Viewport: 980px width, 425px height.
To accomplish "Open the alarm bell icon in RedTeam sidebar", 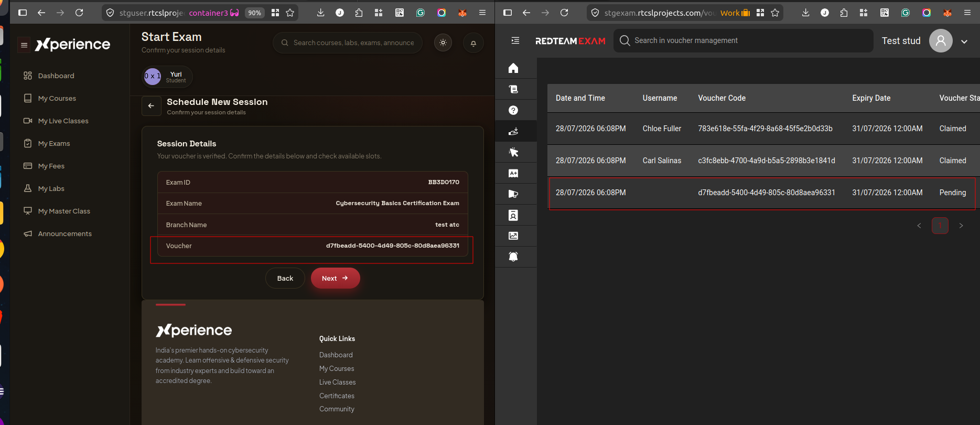I will (513, 257).
